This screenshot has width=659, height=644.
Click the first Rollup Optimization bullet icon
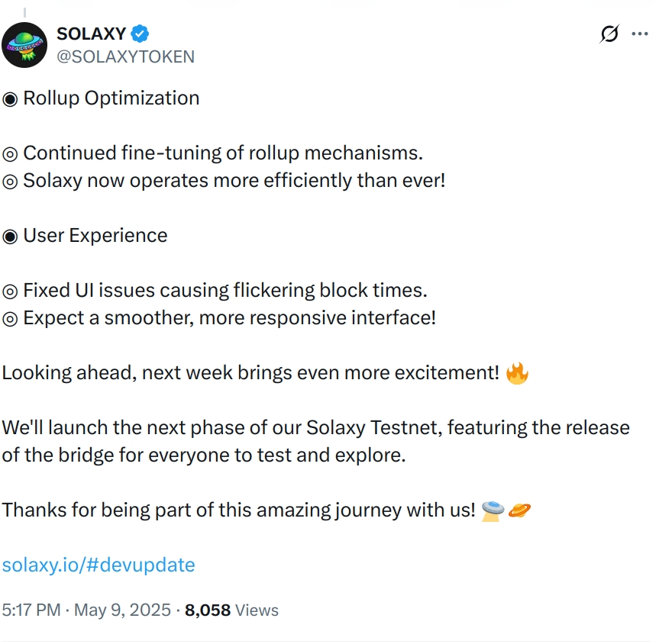tap(8, 98)
